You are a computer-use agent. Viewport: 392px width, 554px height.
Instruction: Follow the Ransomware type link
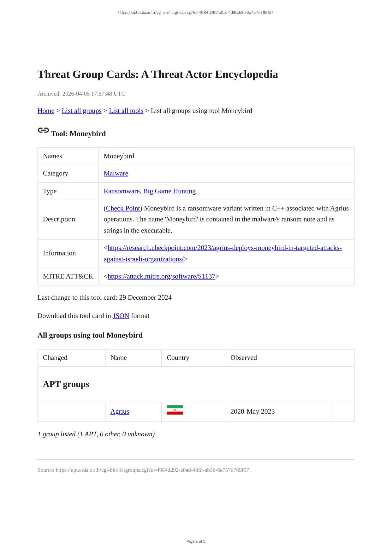(122, 191)
